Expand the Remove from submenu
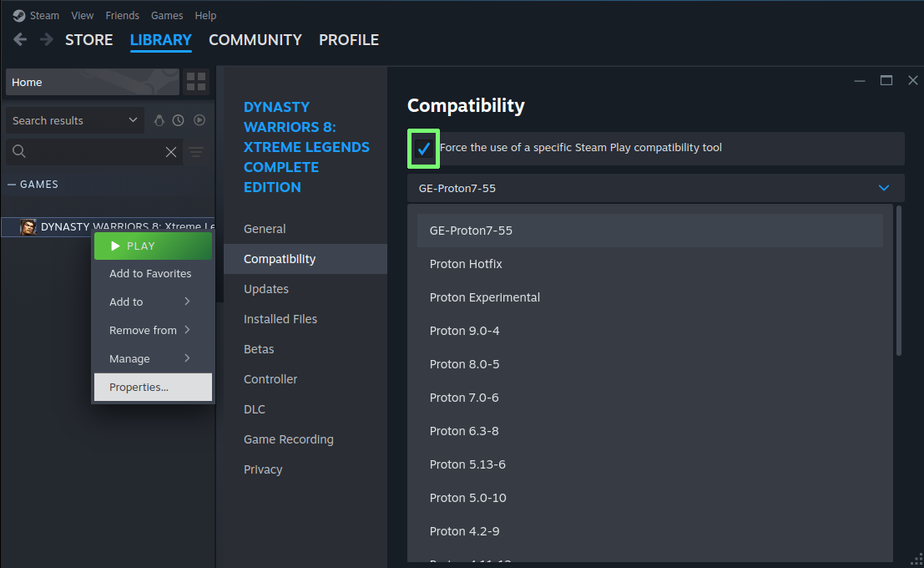 pos(153,330)
